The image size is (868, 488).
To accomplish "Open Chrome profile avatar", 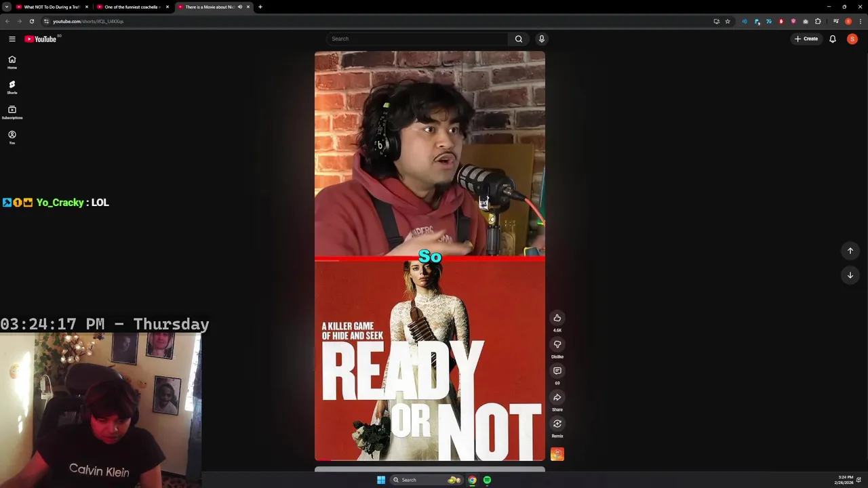I will (848, 21).
